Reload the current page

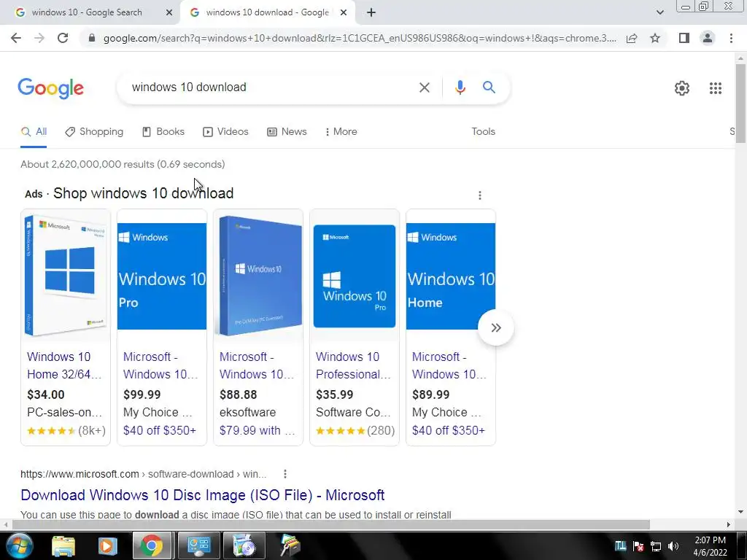pos(63,38)
